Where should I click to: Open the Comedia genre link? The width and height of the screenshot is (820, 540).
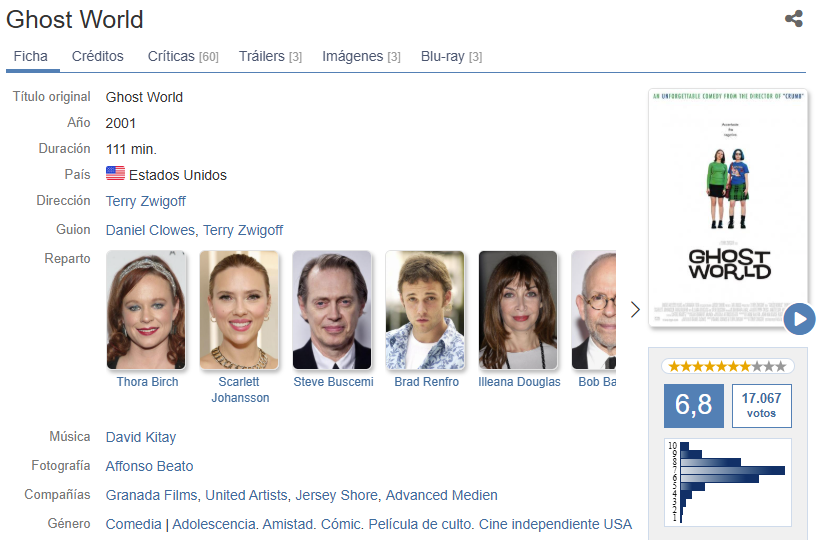tap(133, 524)
